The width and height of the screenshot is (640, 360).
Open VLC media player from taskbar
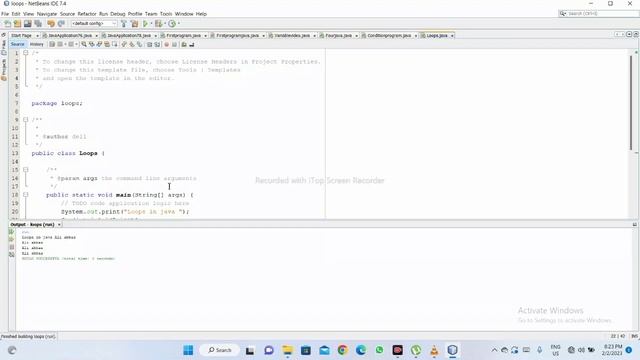coord(434,350)
